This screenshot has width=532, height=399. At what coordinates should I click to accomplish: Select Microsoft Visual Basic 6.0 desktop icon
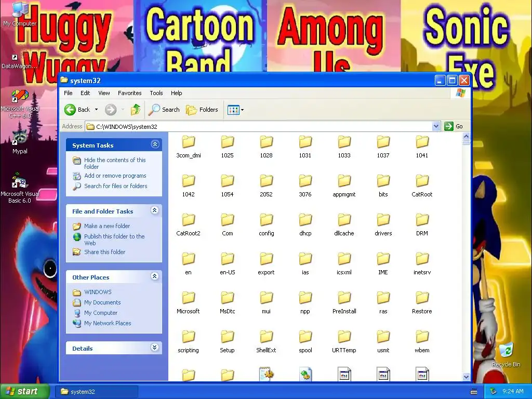[x=20, y=188]
